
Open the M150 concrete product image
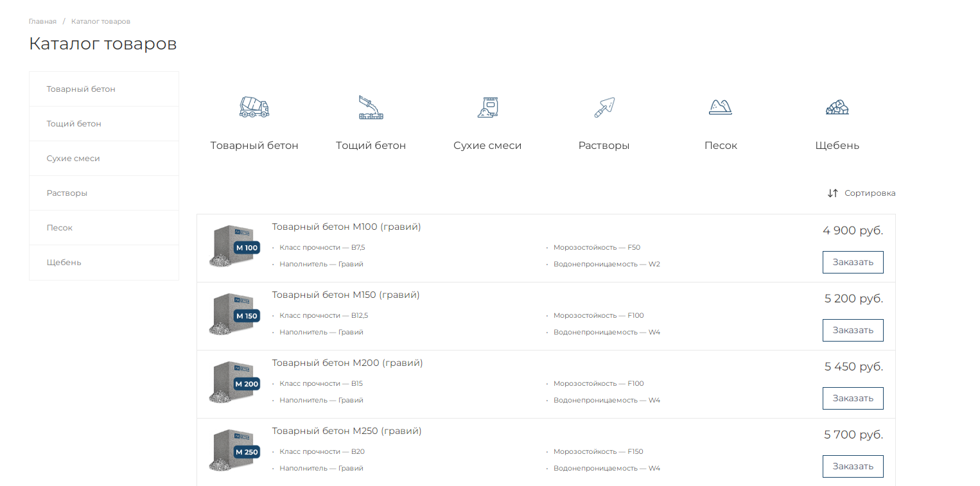pyautogui.click(x=234, y=315)
